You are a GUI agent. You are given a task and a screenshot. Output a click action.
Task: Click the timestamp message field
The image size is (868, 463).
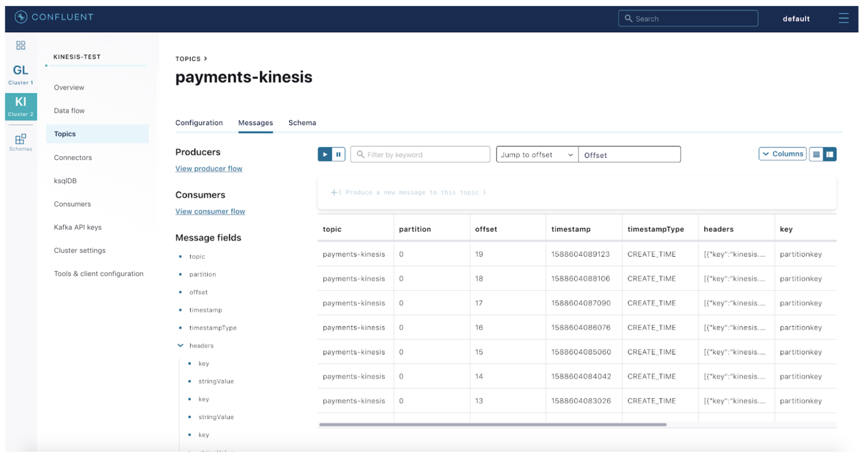coord(205,310)
